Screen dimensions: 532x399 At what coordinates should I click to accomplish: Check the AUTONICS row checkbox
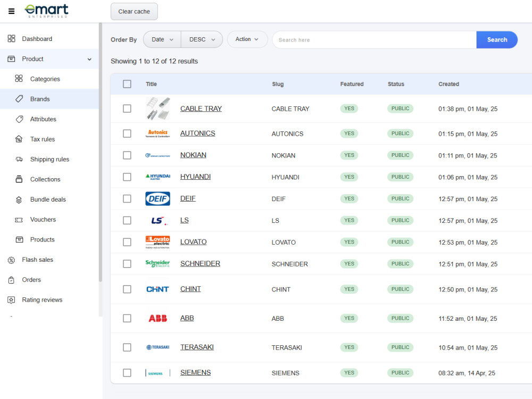pos(127,134)
